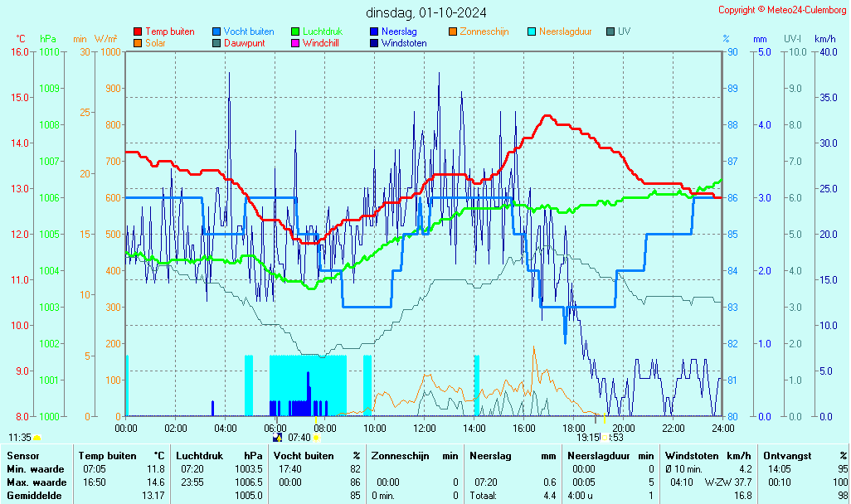Click the cyan Neerslagduur legend square
This screenshot has width=851, height=504.
532,31
